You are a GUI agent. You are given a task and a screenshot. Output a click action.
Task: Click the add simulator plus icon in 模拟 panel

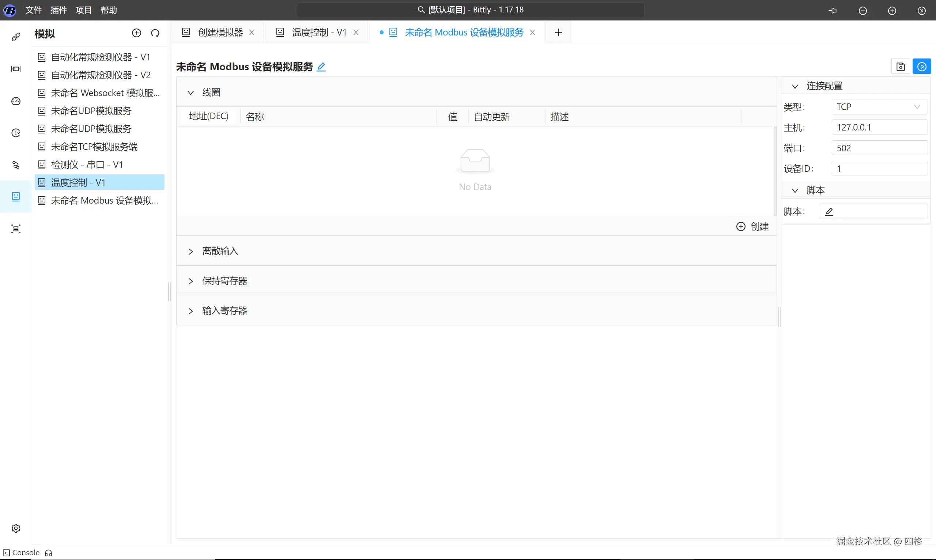pyautogui.click(x=136, y=33)
